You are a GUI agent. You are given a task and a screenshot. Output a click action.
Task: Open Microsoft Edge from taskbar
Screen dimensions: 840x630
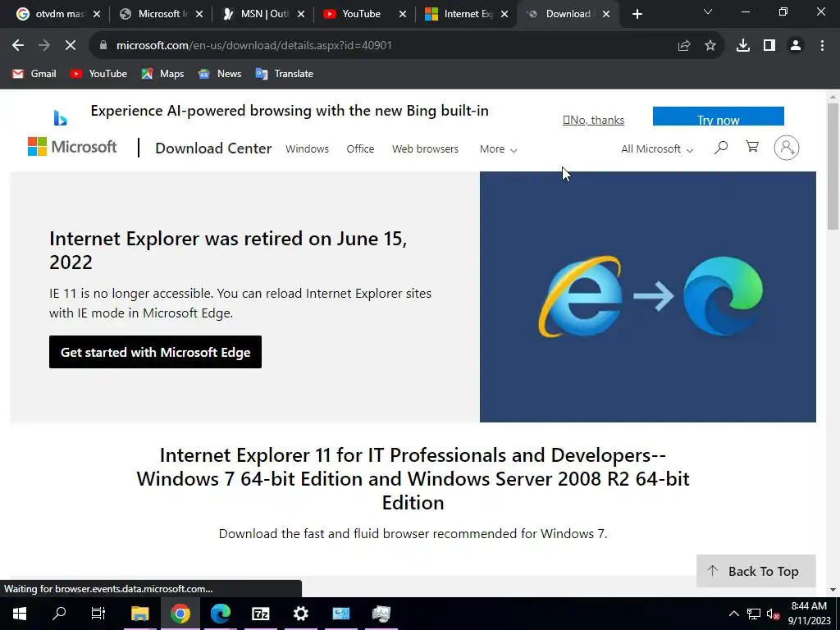click(220, 614)
